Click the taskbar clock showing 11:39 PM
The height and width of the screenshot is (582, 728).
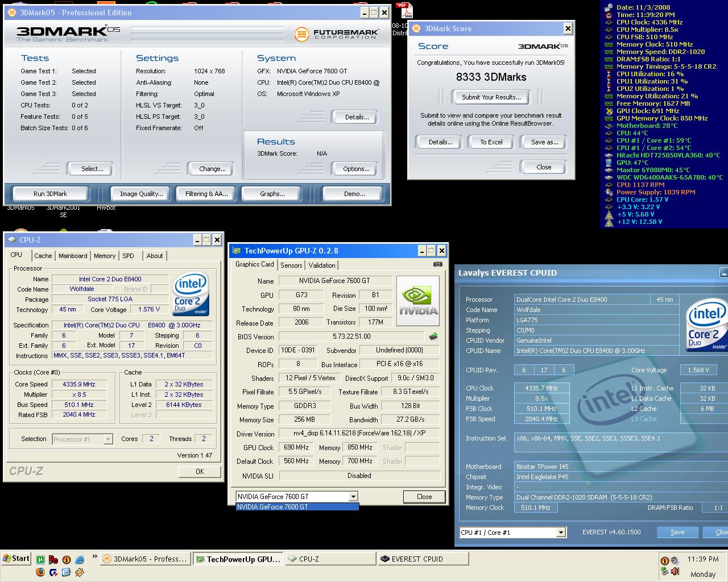[703, 559]
